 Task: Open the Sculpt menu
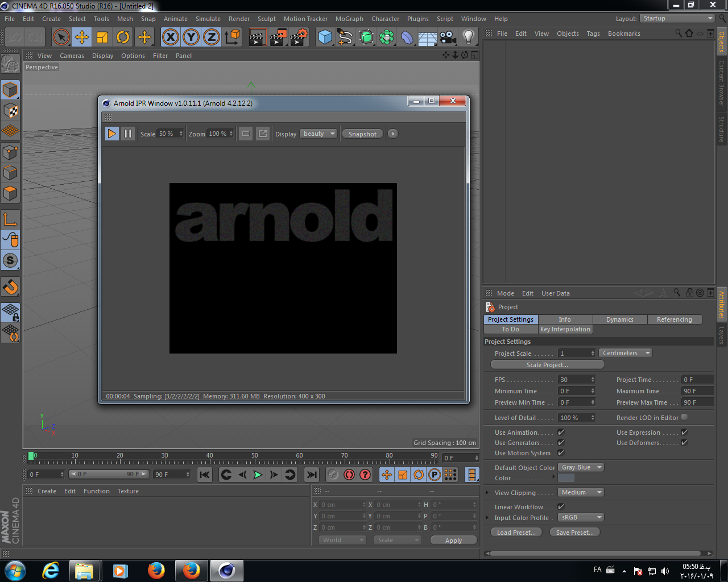pyautogui.click(x=266, y=19)
